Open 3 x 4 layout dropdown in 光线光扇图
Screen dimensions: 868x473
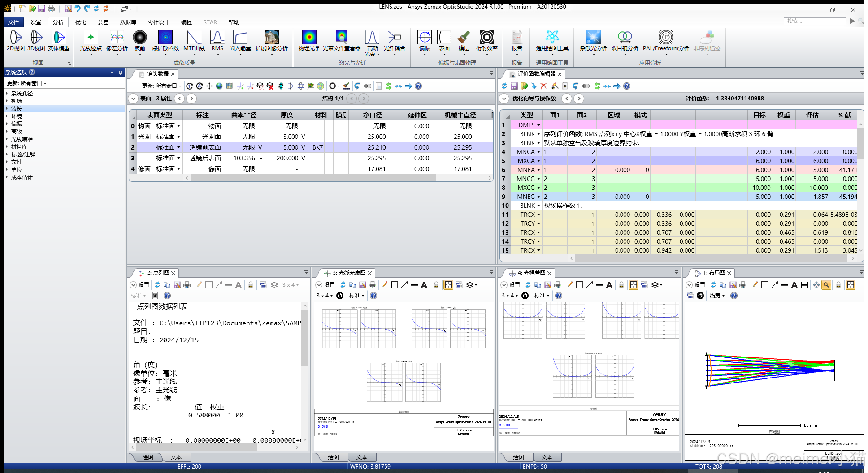coord(325,296)
